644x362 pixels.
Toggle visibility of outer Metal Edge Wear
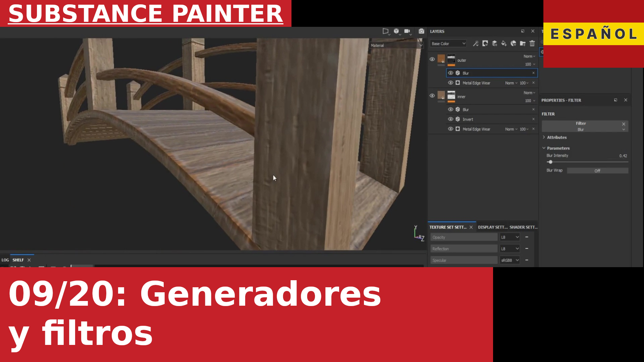coord(450,82)
